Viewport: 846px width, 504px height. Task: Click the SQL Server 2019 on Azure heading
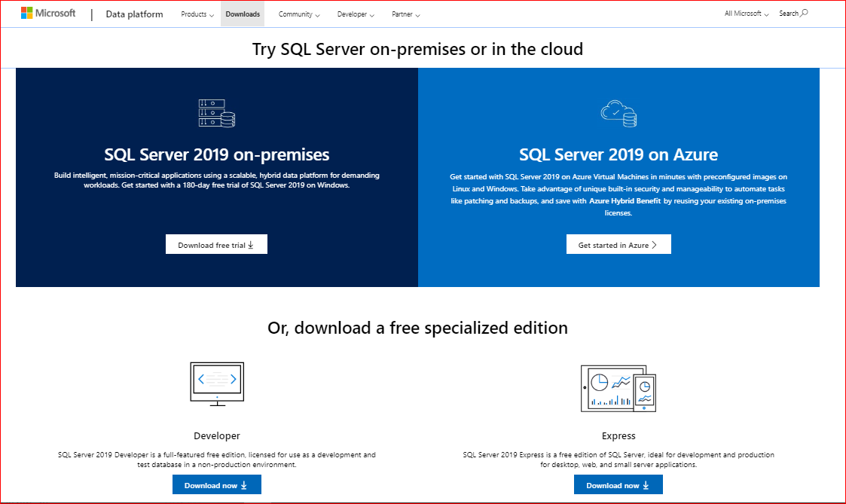tap(618, 155)
